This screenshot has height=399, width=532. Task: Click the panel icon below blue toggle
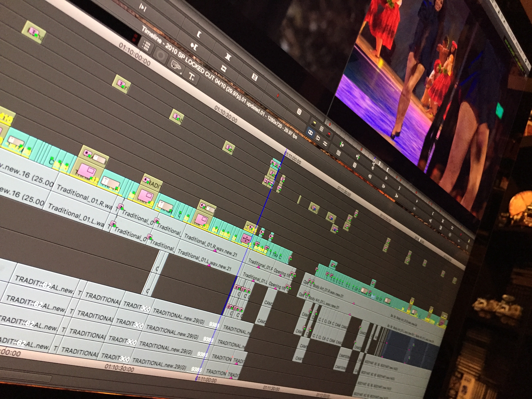pyautogui.click(x=318, y=138)
